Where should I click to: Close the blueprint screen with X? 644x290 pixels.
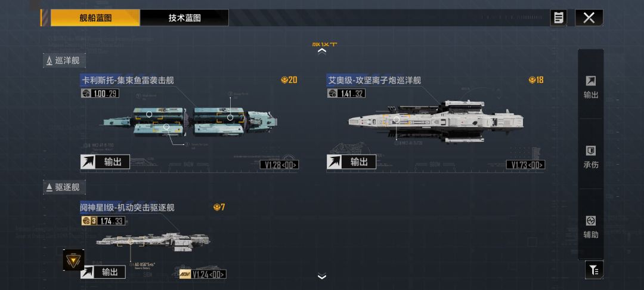[589, 18]
